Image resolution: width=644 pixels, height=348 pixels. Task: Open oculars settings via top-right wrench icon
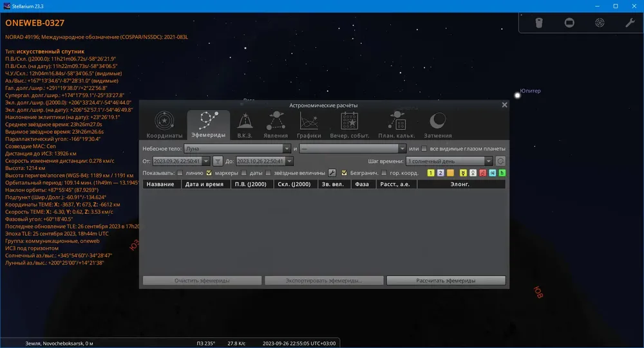tap(630, 23)
